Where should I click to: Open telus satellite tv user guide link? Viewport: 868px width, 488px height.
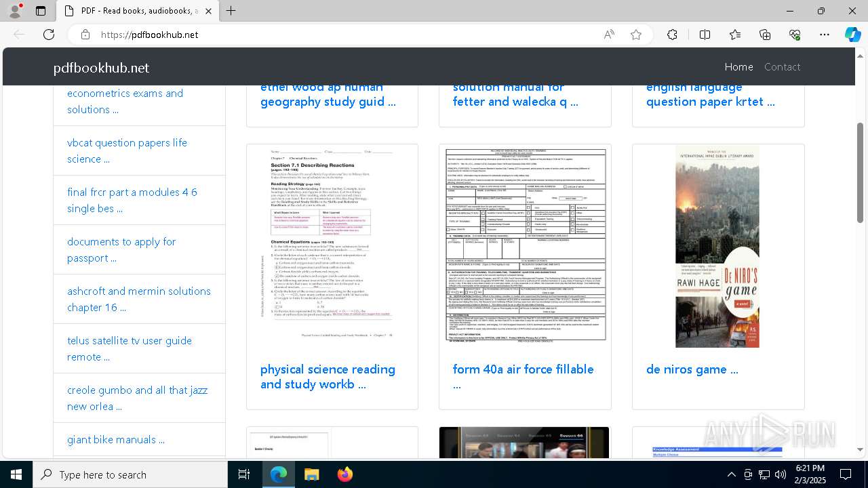pos(130,348)
